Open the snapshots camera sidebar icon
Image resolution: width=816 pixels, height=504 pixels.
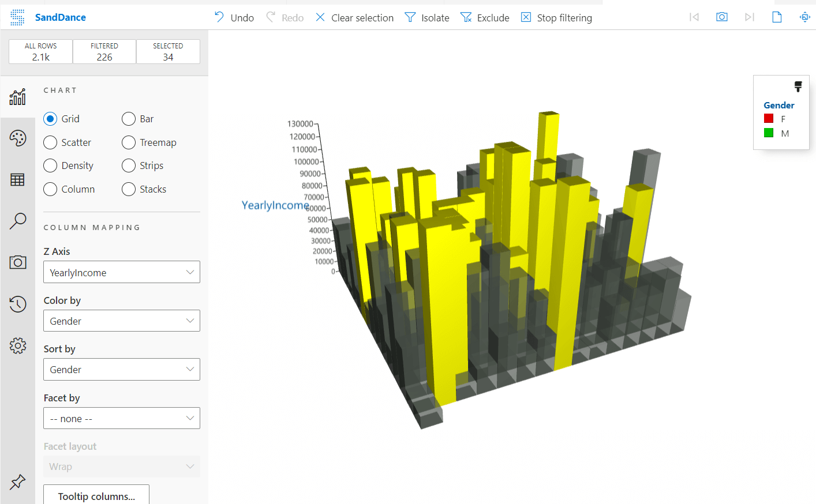pos(18,262)
